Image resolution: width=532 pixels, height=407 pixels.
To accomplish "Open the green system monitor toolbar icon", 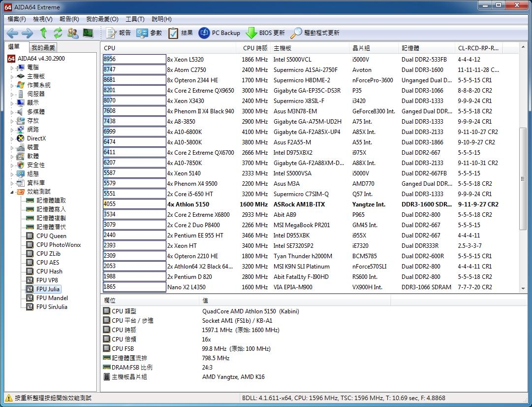I will tap(88, 33).
